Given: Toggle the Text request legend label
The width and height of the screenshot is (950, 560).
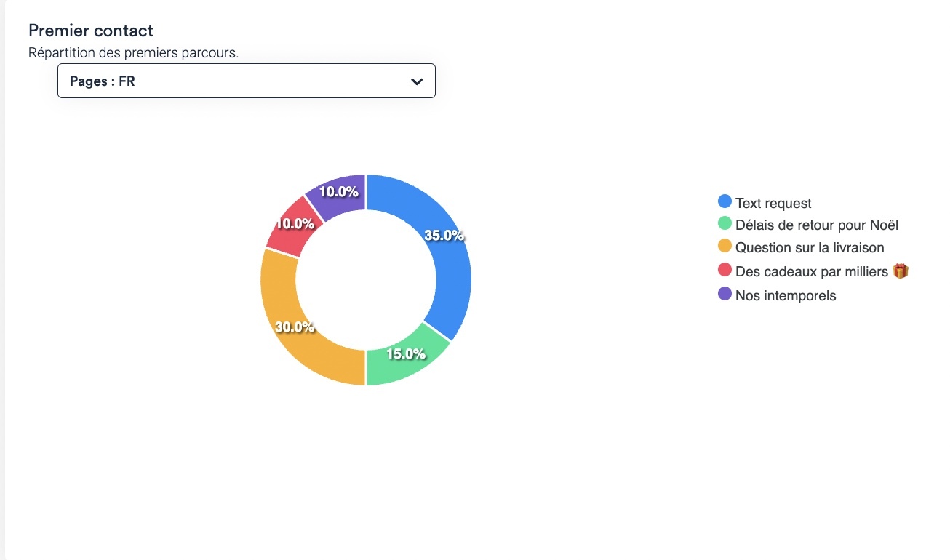Looking at the screenshot, I should pyautogui.click(x=773, y=203).
